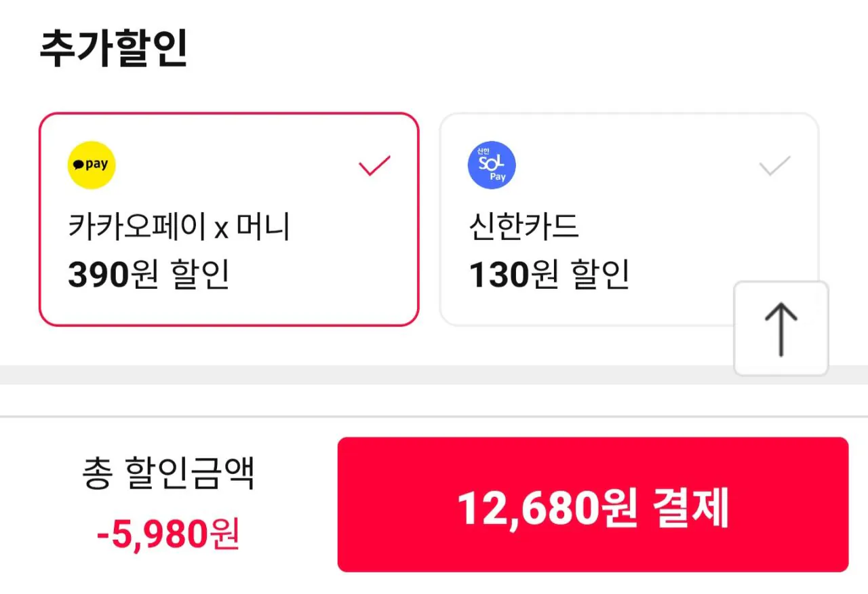
Task: Tap the scroll-to-top arrow button
Action: (x=781, y=329)
